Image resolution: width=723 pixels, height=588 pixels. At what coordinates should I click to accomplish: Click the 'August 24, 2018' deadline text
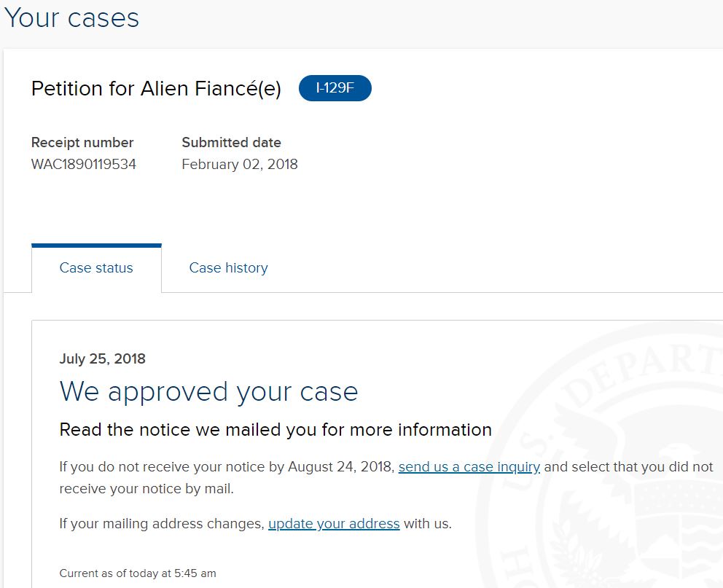[x=340, y=467]
